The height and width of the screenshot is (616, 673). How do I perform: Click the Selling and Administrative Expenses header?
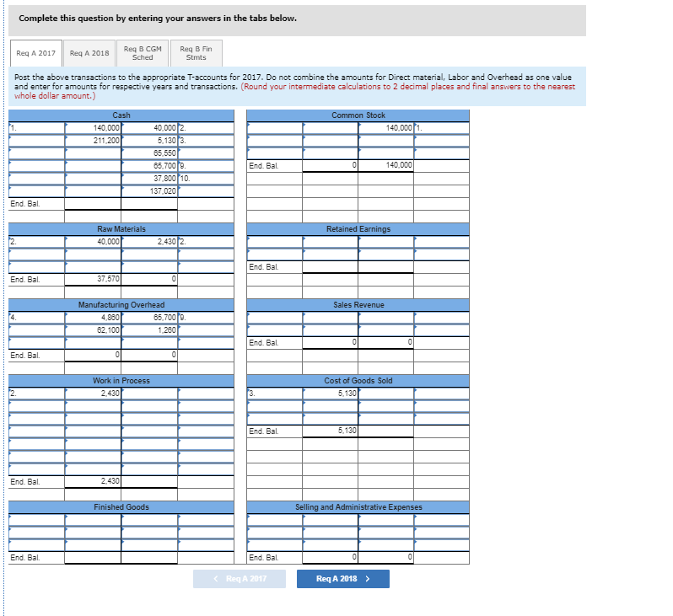(358, 507)
